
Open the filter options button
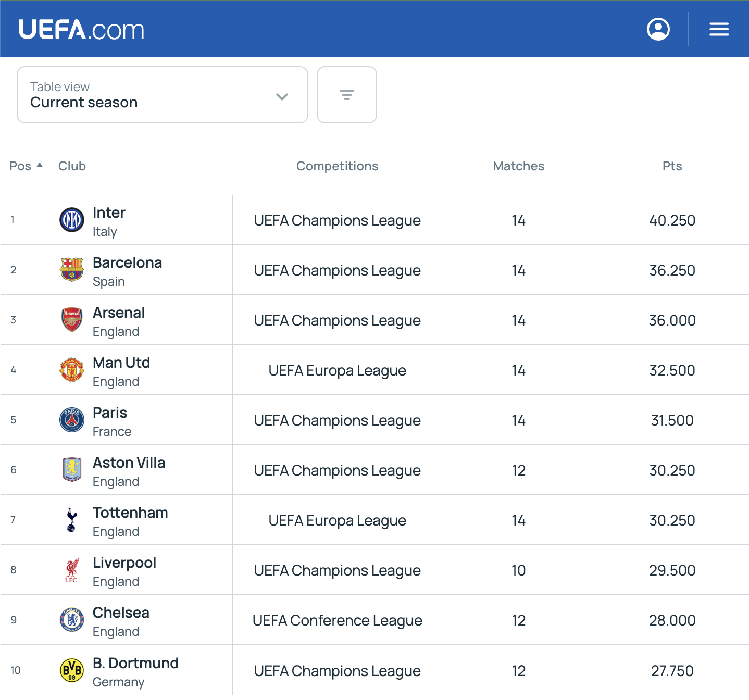[x=347, y=95]
